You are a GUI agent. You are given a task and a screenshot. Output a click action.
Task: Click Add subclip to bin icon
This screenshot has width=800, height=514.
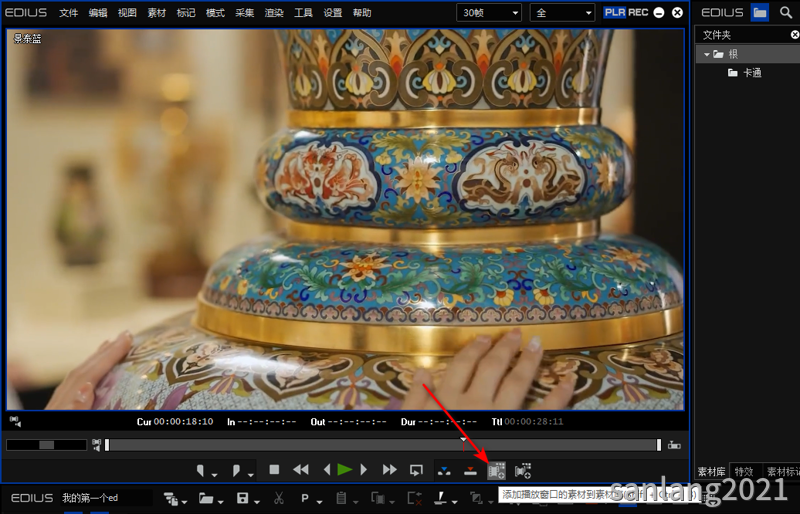[x=523, y=470]
